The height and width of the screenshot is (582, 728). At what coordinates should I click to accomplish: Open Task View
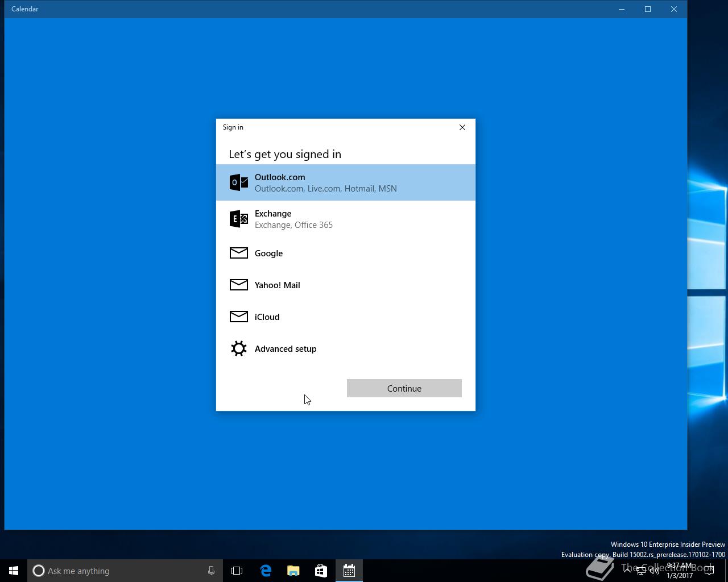coord(237,571)
